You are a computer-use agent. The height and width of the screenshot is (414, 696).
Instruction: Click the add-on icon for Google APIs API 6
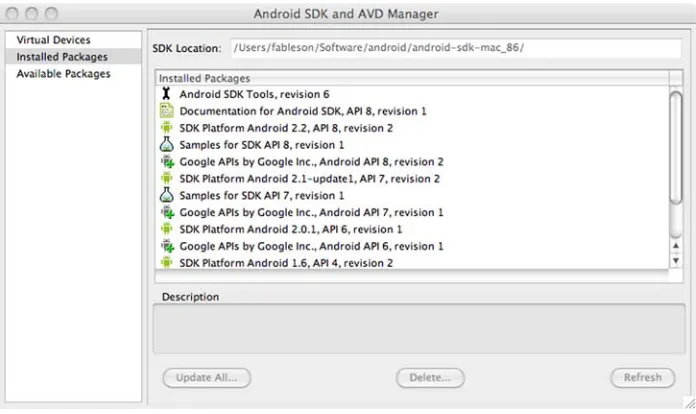click(x=167, y=246)
